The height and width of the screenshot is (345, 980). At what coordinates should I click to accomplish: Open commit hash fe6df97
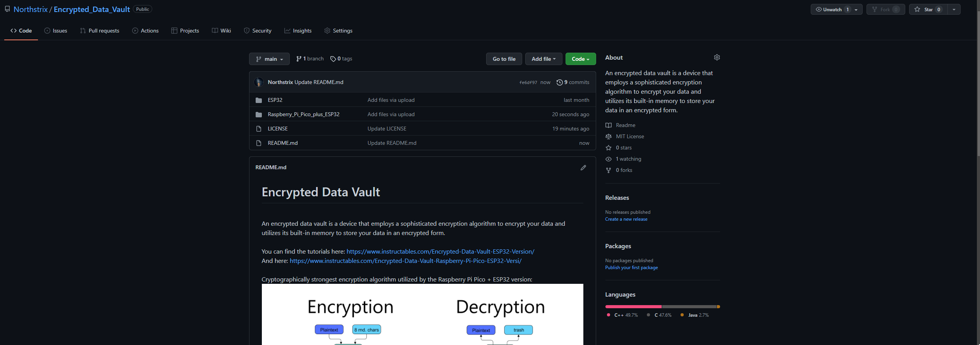[528, 82]
